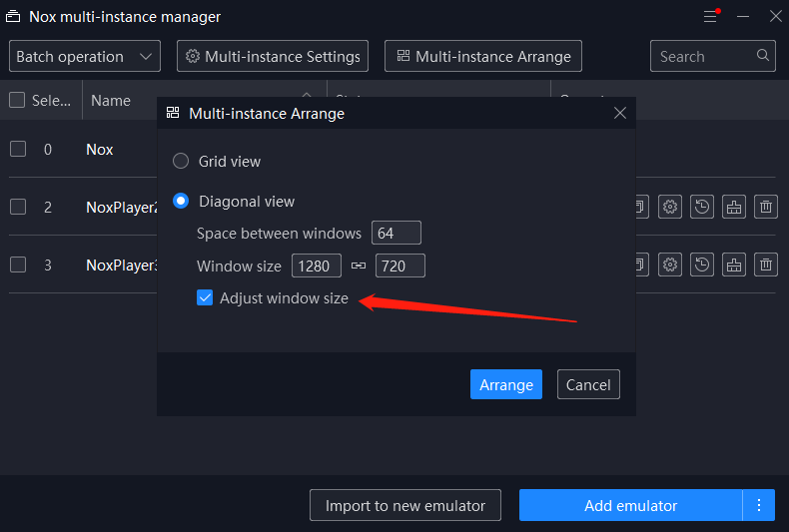This screenshot has height=532, width=789.
Task: Select the Grid view radio option
Action: (x=181, y=161)
